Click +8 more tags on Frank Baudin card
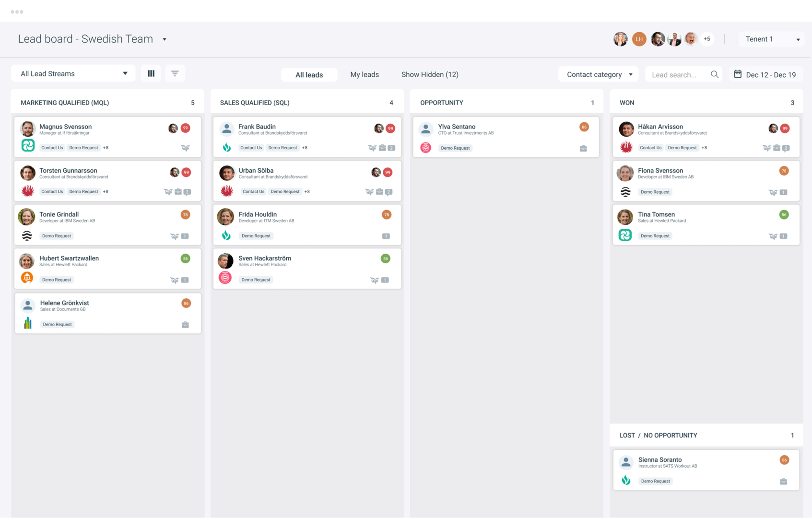This screenshot has width=812, height=518. tap(305, 148)
